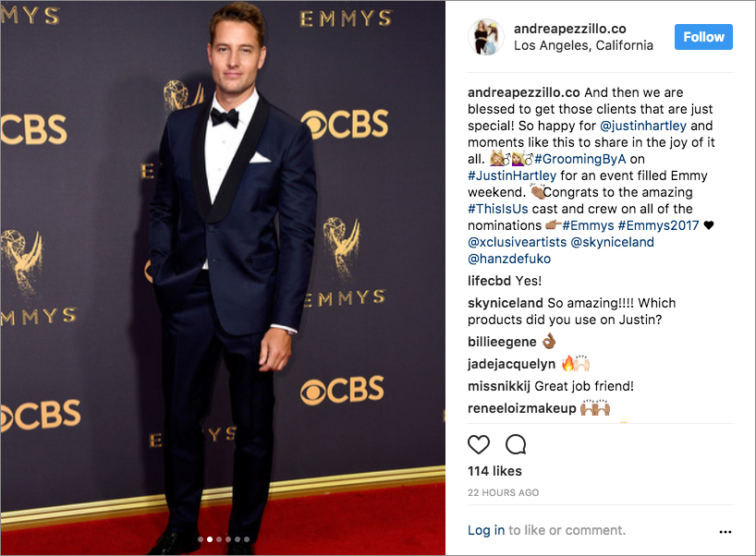756x556 pixels.
Task: Click the andreapezzillo.co profile avatar
Action: tap(485, 37)
